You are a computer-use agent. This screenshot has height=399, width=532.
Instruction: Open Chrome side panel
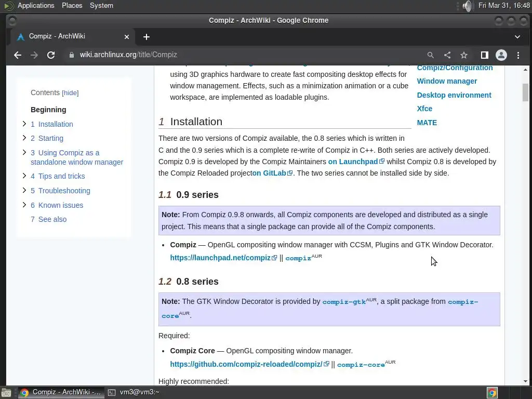tap(485, 55)
